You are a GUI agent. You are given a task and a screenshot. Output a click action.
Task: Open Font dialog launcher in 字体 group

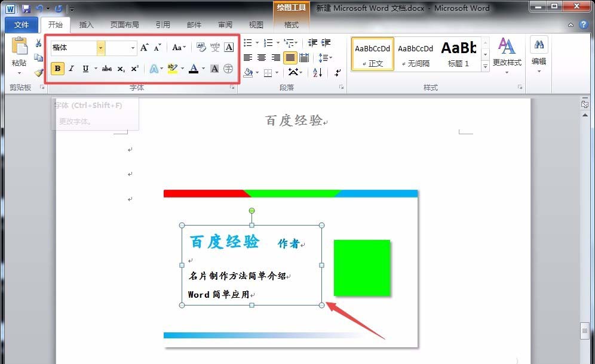[232, 87]
